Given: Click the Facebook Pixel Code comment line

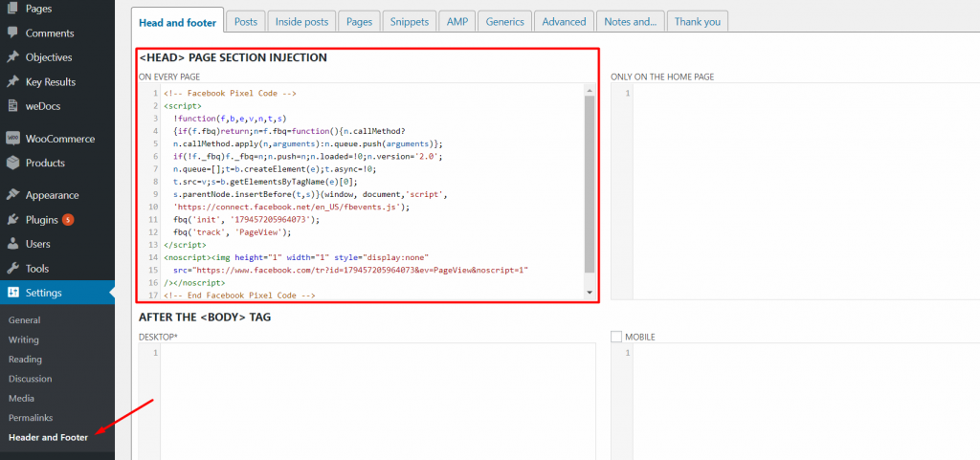Looking at the screenshot, I should coord(230,93).
